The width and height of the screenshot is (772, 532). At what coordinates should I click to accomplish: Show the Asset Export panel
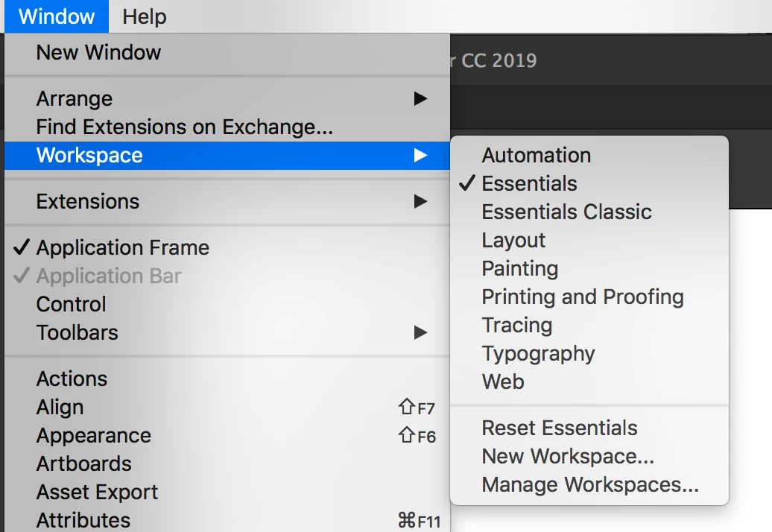tap(97, 492)
